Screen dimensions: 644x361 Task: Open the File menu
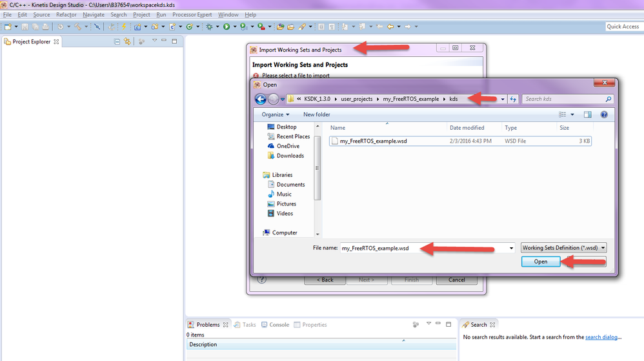click(7, 15)
